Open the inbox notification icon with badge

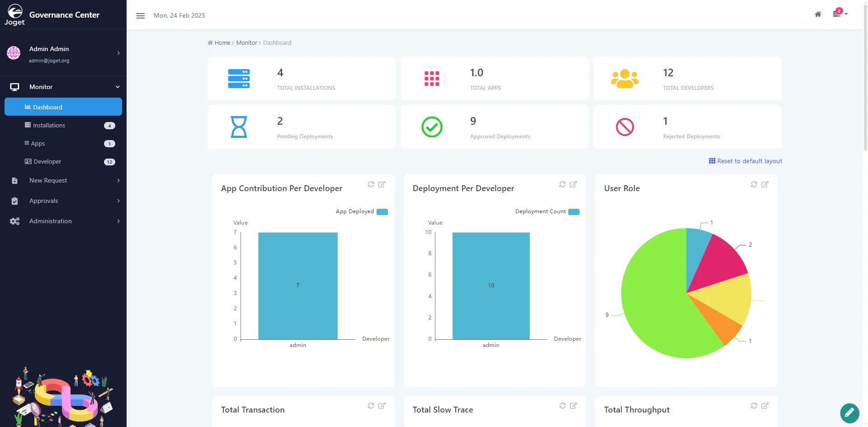point(839,13)
